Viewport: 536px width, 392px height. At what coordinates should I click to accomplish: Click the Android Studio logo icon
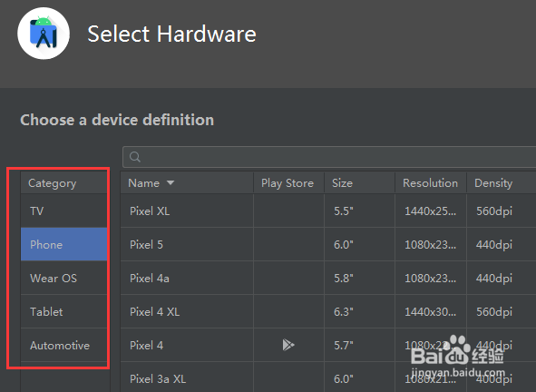[44, 34]
